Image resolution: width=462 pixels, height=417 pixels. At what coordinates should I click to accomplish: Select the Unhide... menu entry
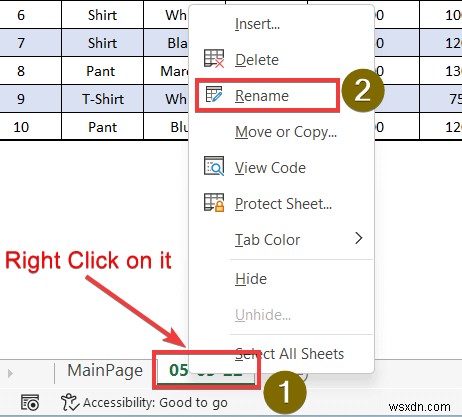263,315
